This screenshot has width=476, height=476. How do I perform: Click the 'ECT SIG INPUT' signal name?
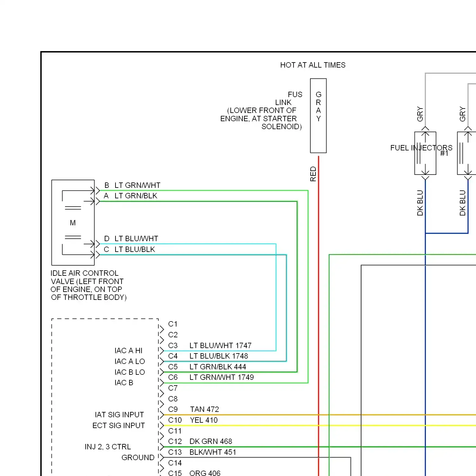pos(118,426)
